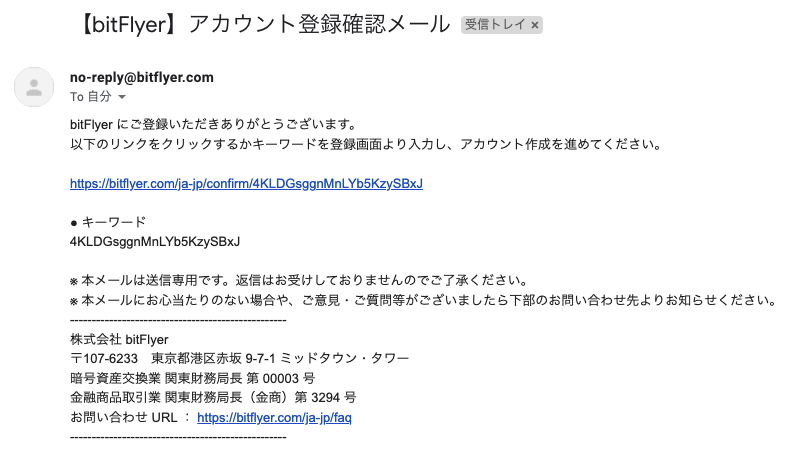Open the bitflyer.com/ja-jp/faq link

pyautogui.click(x=274, y=417)
